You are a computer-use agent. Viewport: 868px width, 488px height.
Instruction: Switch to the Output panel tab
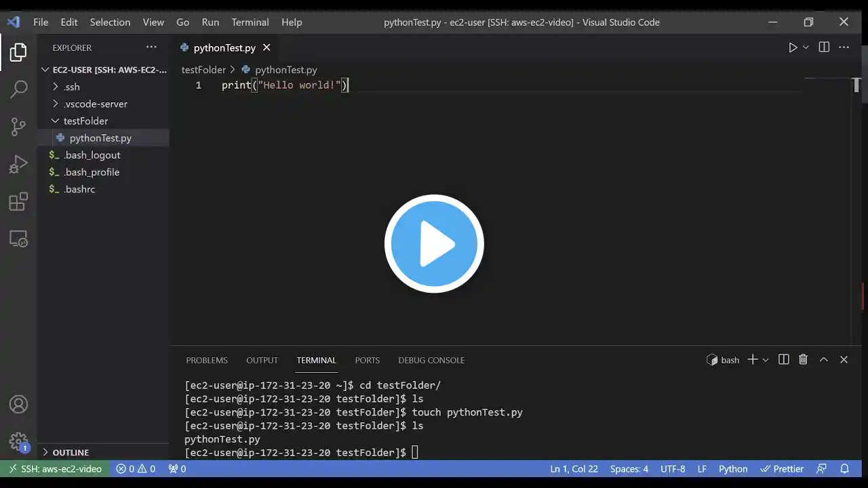[x=262, y=360]
